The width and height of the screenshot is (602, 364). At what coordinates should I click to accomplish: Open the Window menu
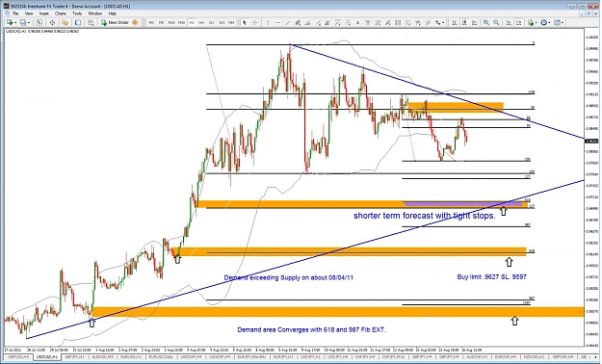(94, 13)
